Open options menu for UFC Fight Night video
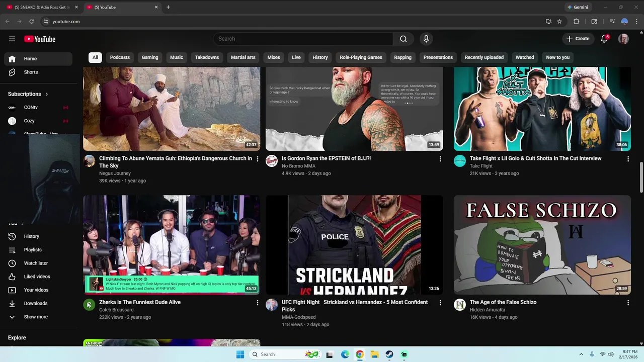 click(x=440, y=303)
